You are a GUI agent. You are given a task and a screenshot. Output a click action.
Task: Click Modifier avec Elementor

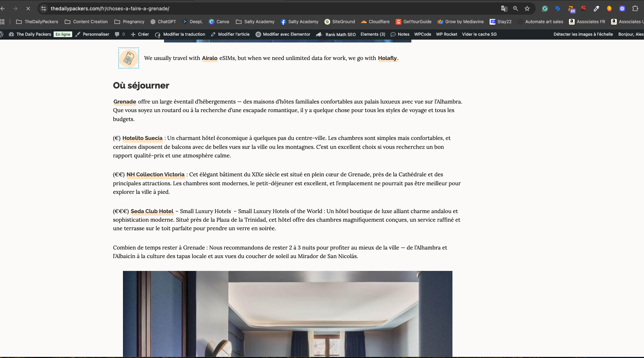pyautogui.click(x=283, y=34)
